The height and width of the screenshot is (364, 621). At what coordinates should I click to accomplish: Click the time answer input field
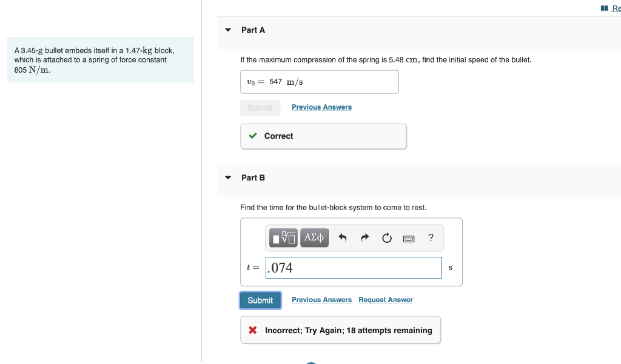point(354,268)
